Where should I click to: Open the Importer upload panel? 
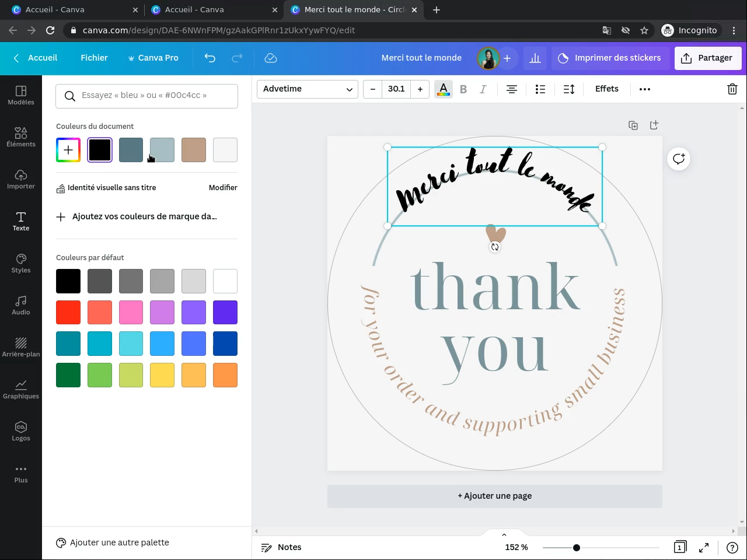[x=21, y=179]
